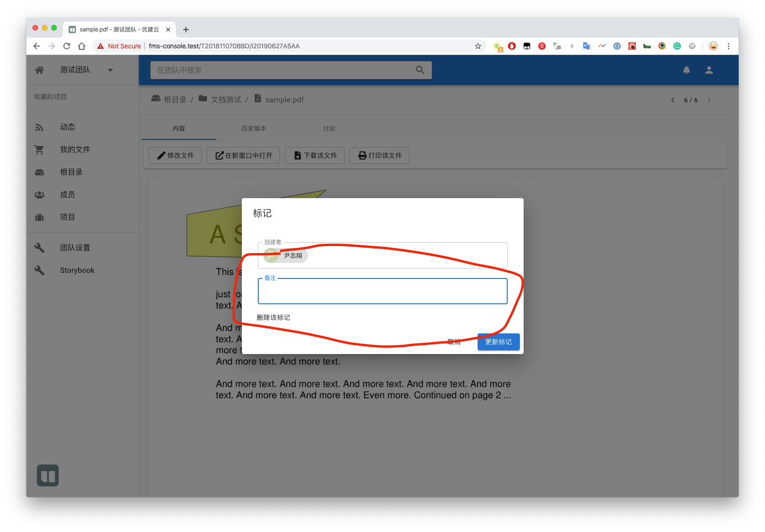Viewport: 765px width, 532px height.
Task: Open 我的文件 from the sidebar
Action: point(75,150)
